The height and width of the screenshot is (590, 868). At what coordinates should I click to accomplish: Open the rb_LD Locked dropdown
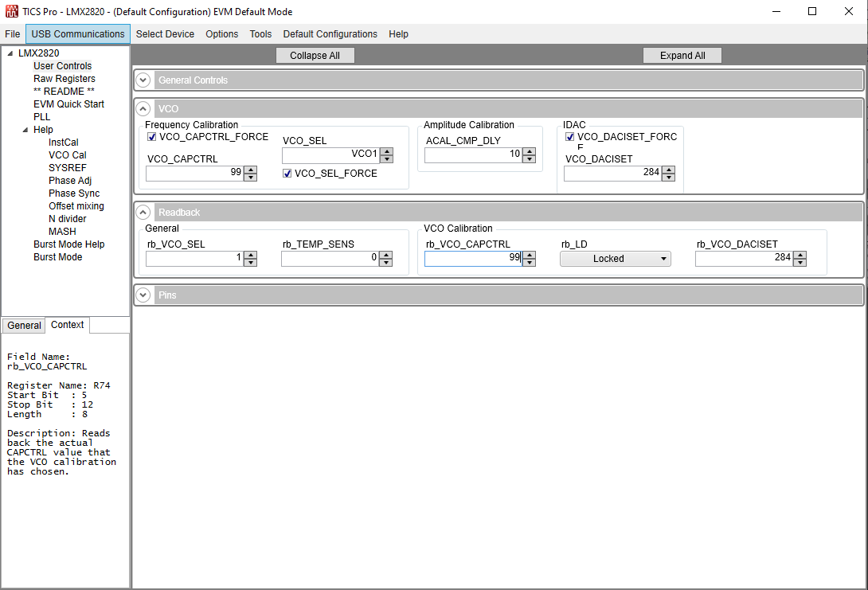click(615, 259)
